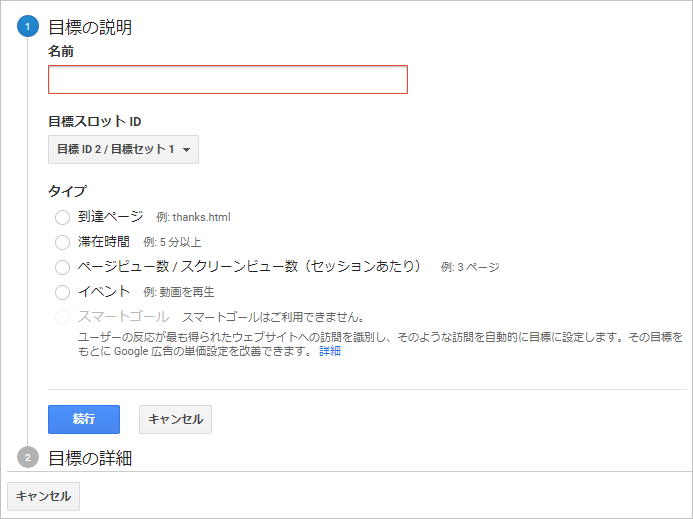Click the タイプ section label
This screenshot has width=693, height=519.
pyautogui.click(x=67, y=191)
